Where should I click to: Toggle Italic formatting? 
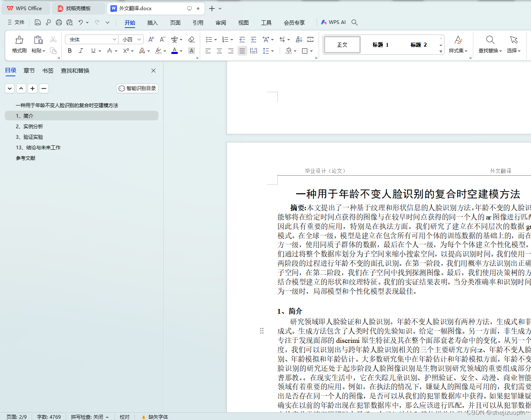click(81, 51)
